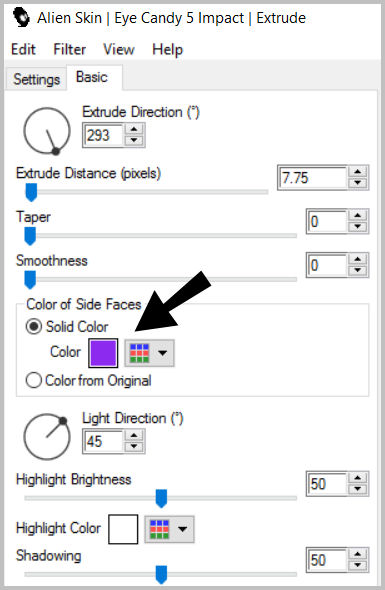Open the Help menu
Screen dimensions: 385x590
(167, 49)
